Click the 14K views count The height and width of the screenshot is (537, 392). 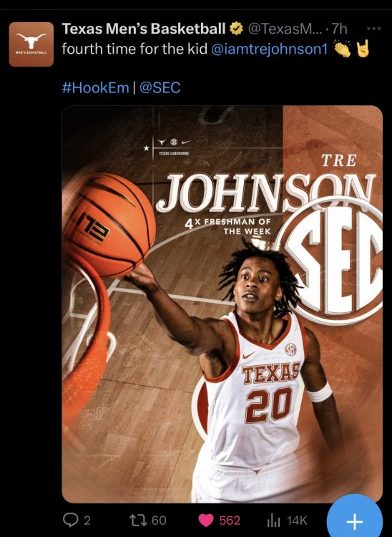297,521
